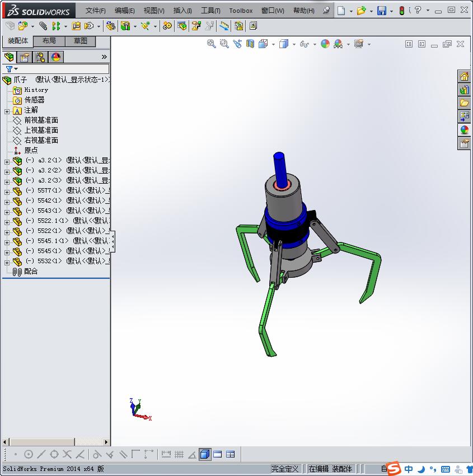Toggle the 3D shaded cube view button
Screen dimensions: 473x476
pyautogui.click(x=205, y=455)
